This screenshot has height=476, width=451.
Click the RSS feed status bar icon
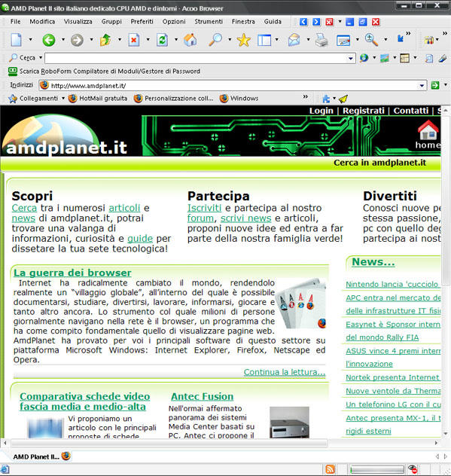point(330,469)
